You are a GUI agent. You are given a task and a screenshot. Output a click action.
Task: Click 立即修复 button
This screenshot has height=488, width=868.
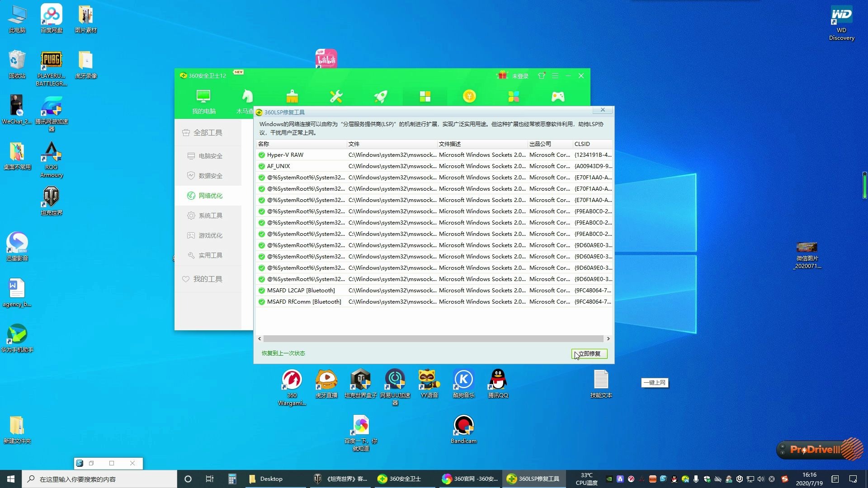click(x=589, y=354)
